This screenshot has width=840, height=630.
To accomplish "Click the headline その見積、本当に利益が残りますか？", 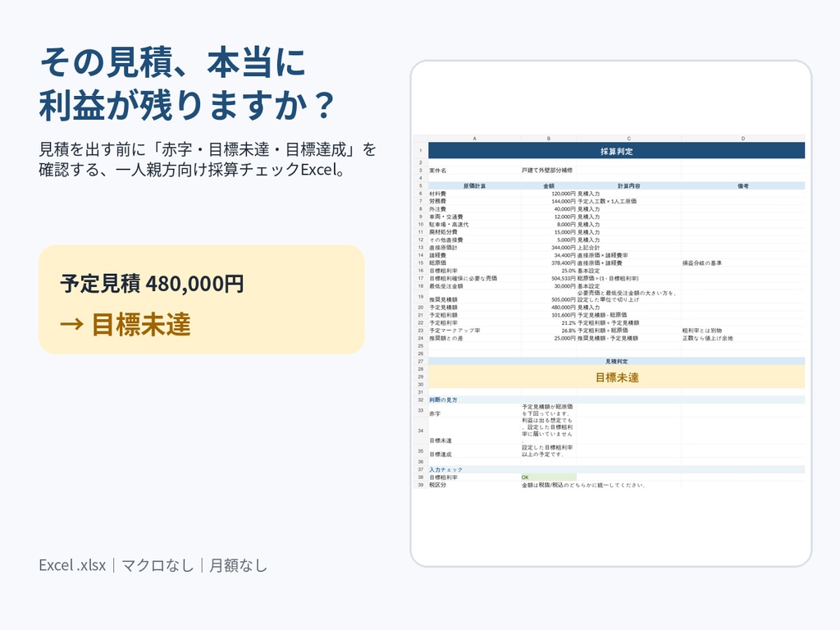I will (187, 84).
